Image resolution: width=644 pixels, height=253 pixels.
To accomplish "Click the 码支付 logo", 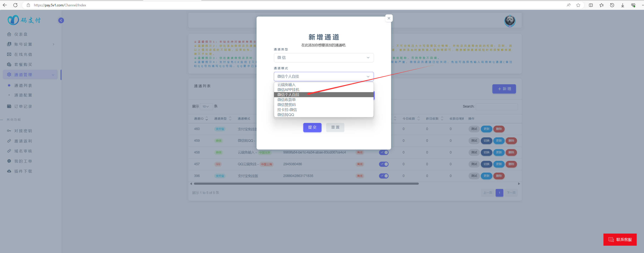I will [24, 20].
